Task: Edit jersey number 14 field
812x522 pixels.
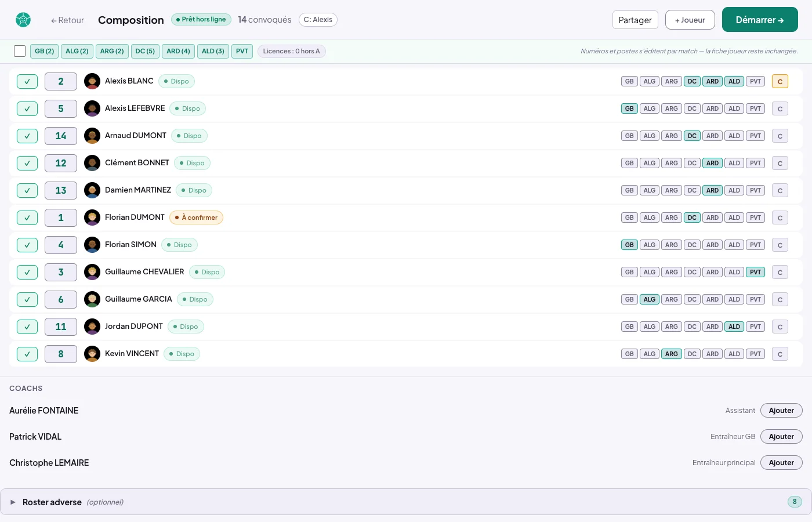Action: click(61, 136)
